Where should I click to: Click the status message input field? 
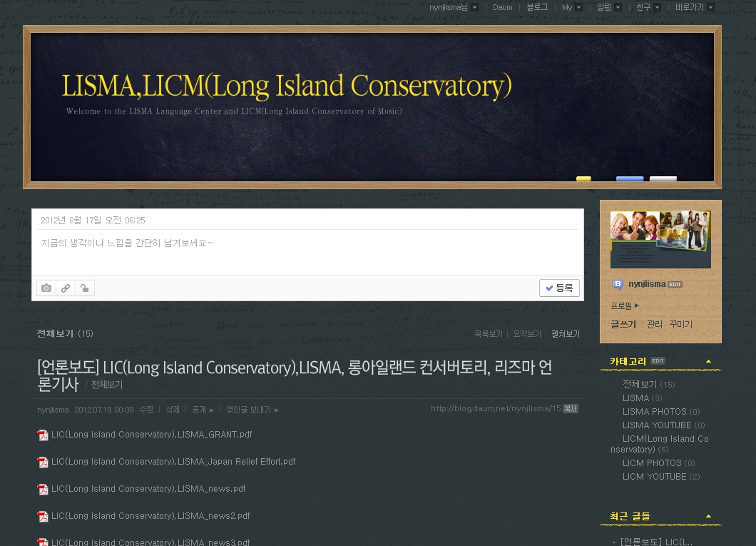307,252
